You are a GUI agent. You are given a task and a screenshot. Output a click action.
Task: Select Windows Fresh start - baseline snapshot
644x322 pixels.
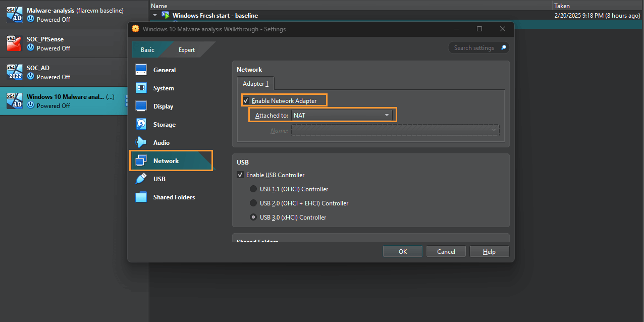coord(215,16)
